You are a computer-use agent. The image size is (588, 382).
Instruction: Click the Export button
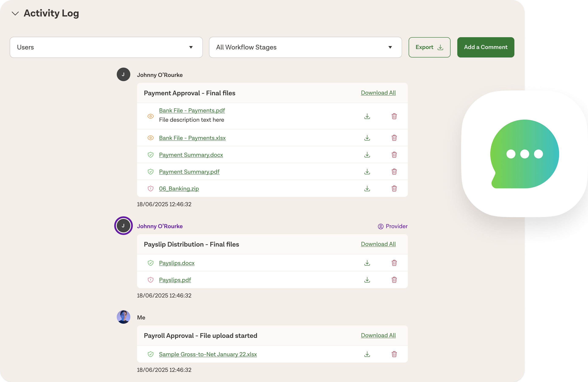[x=429, y=47]
